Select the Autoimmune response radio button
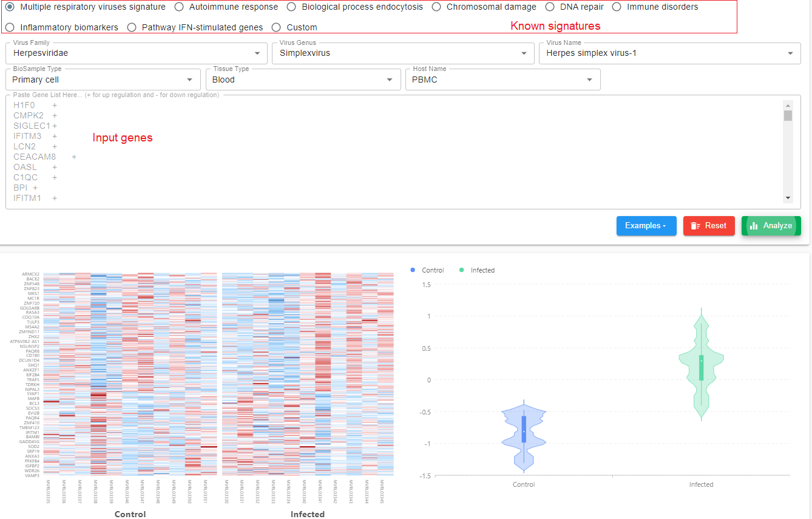The image size is (812, 519). coord(179,7)
